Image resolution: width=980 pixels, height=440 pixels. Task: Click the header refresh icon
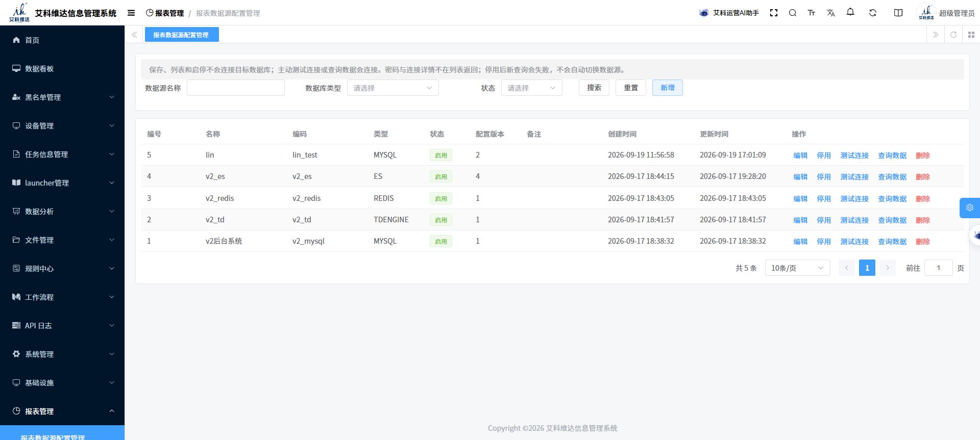pos(873,13)
